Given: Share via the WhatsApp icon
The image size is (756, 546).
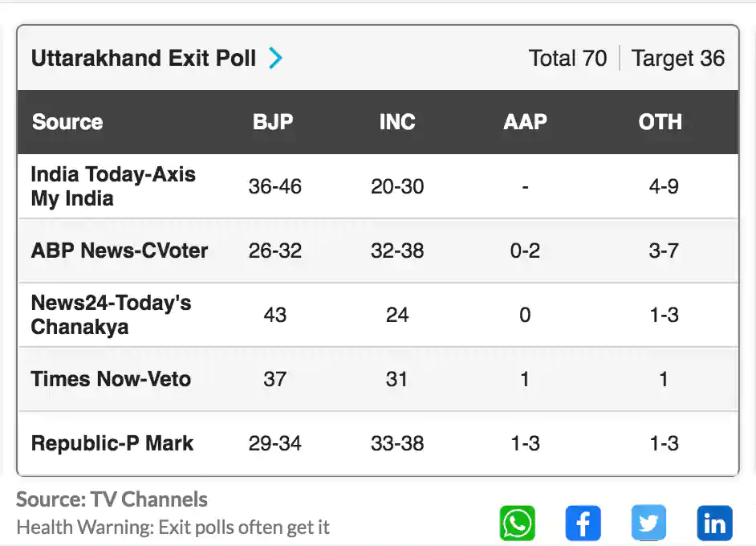Looking at the screenshot, I should point(518,524).
